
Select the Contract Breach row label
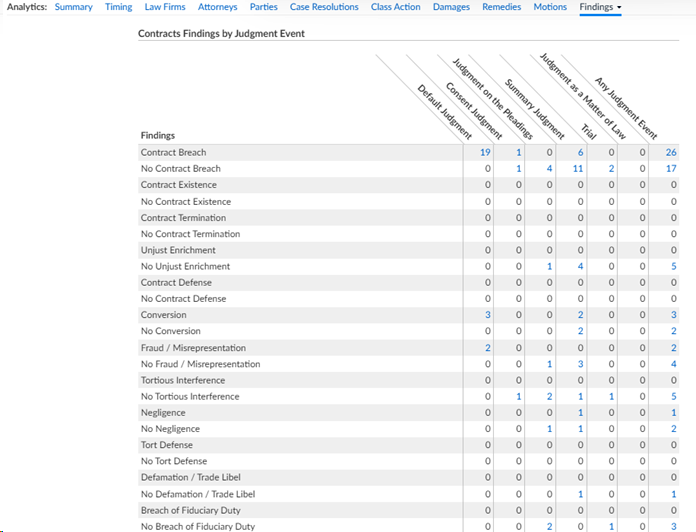[x=174, y=153]
